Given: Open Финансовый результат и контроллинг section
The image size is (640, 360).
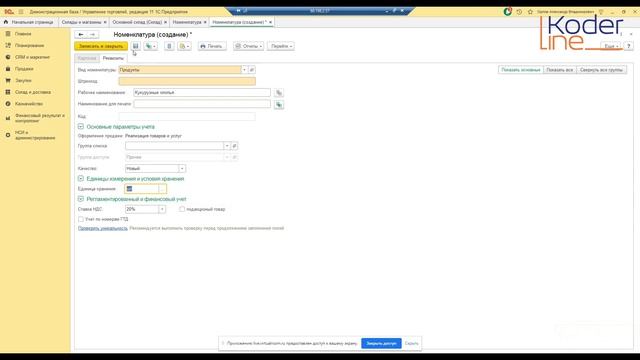Looking at the screenshot, I should (x=40, y=118).
